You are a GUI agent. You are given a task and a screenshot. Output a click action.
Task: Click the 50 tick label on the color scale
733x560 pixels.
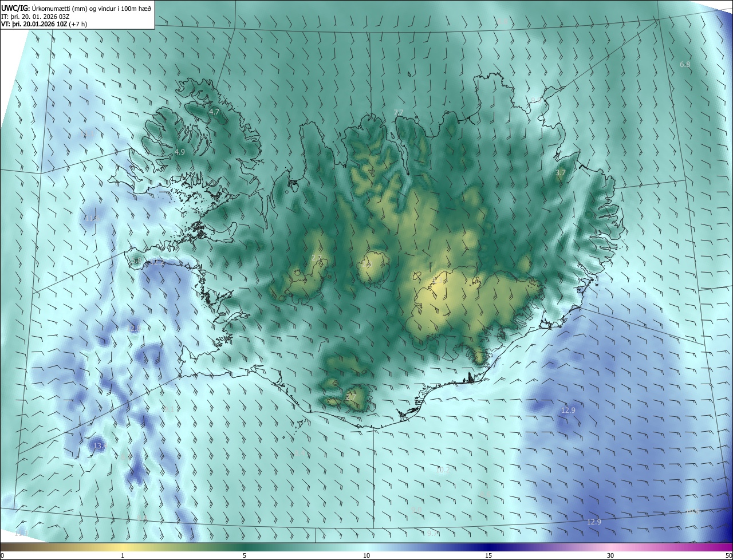(x=729, y=556)
